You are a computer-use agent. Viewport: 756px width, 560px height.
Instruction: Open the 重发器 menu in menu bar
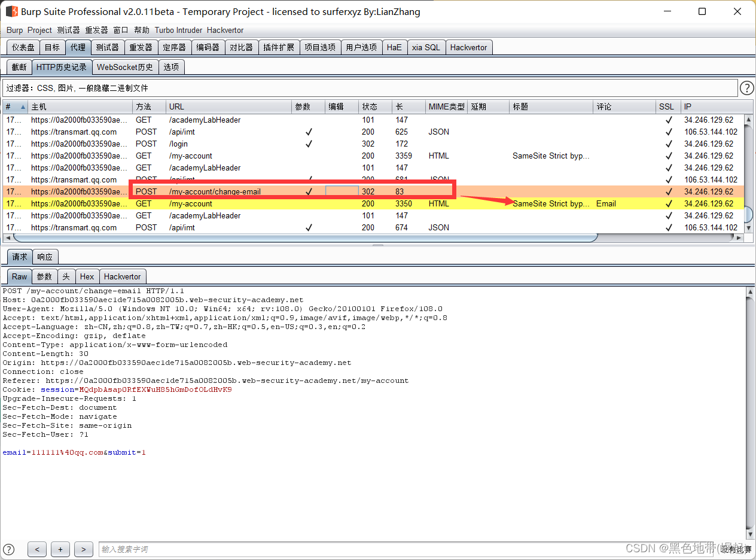(x=96, y=30)
